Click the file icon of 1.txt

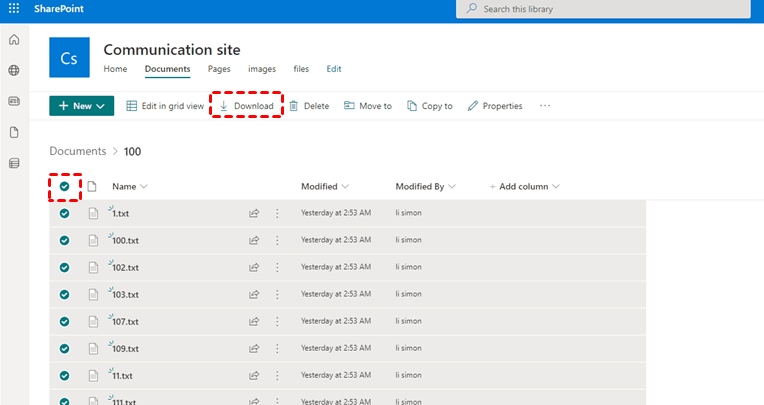tap(93, 213)
